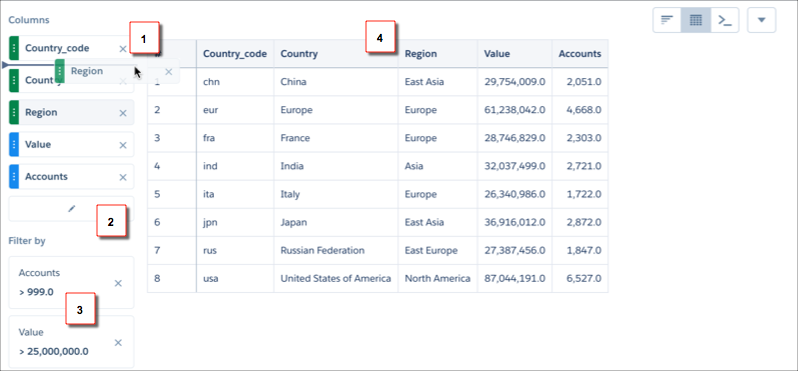Click the Region column drag handle in list

(14, 112)
